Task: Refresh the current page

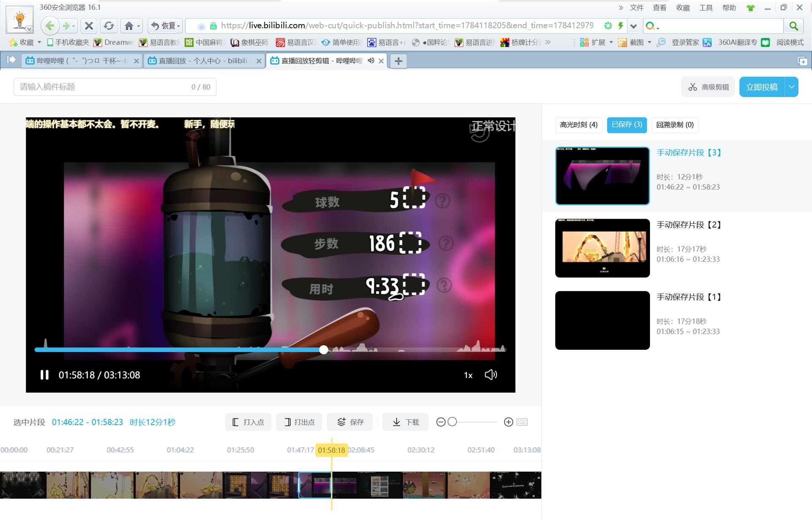Action: pyautogui.click(x=109, y=26)
